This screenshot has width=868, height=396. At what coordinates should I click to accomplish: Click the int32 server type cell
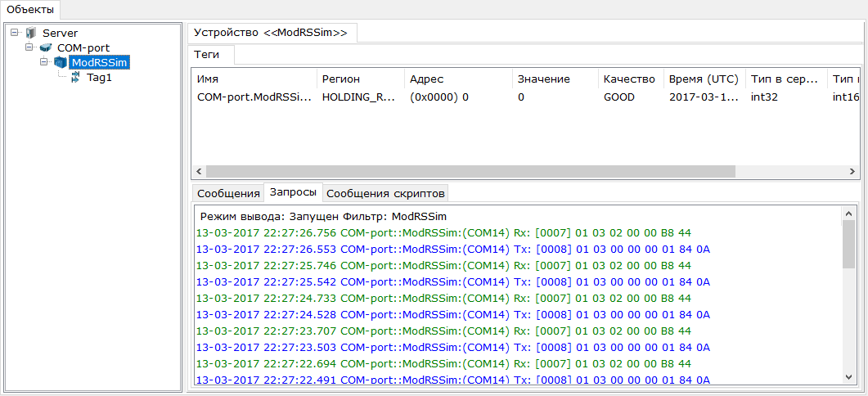pos(764,97)
